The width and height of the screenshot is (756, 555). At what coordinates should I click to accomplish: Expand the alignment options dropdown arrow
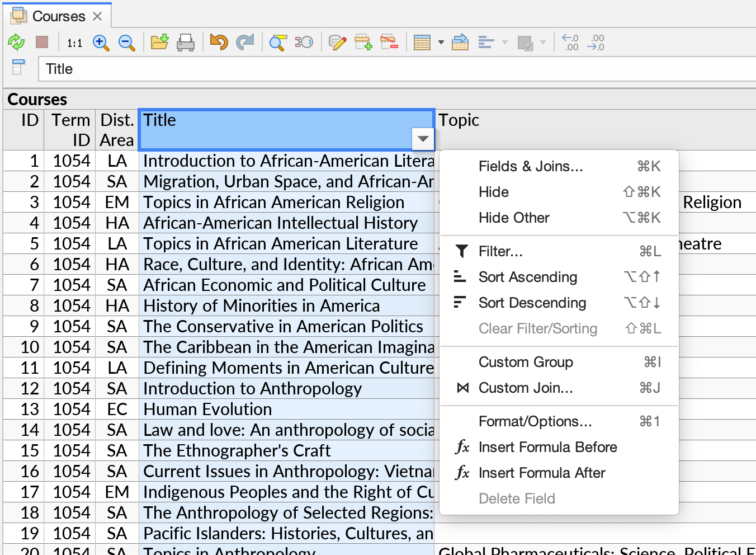point(505,43)
